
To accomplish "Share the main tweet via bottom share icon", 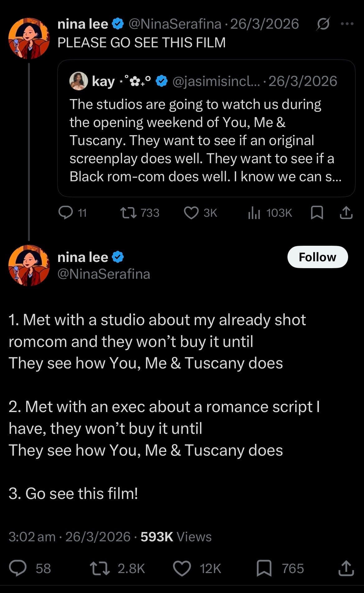I will point(346,568).
